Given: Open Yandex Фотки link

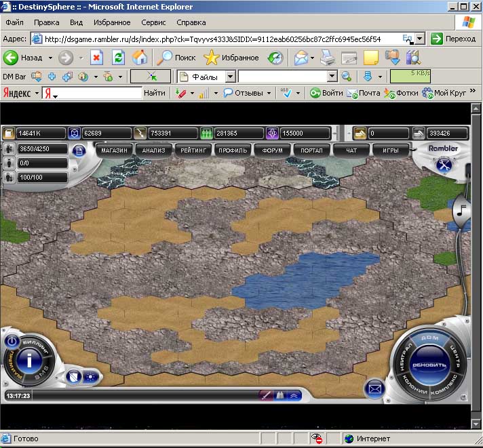Looking at the screenshot, I should pyautogui.click(x=401, y=93).
